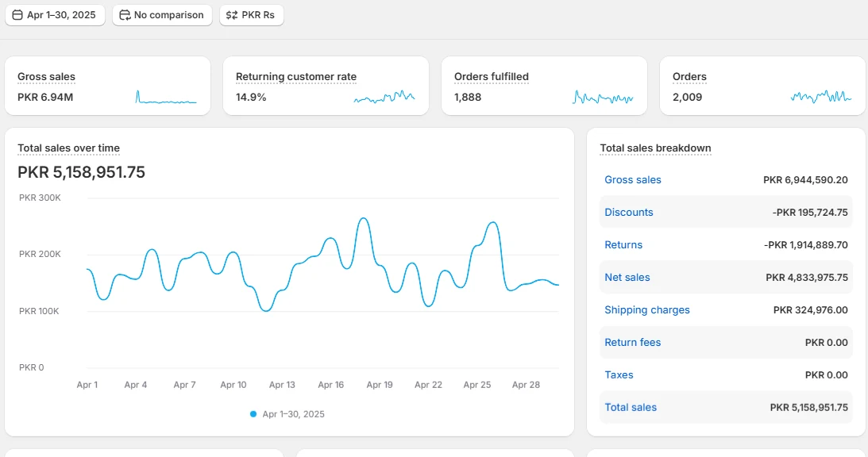
Task: Open the Return fees breakdown link
Action: (633, 343)
